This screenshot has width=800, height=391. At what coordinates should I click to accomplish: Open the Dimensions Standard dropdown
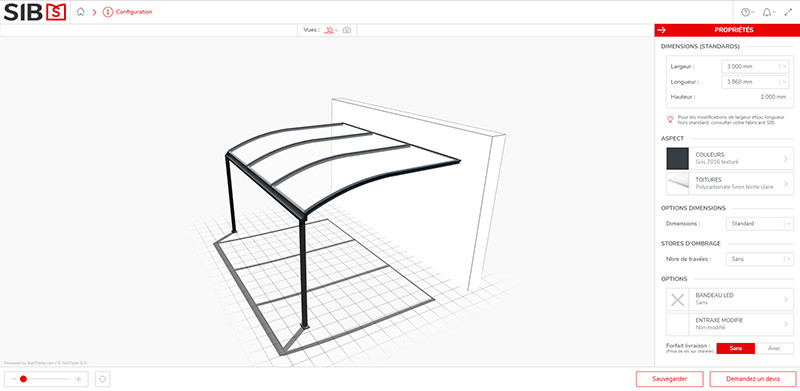point(759,224)
